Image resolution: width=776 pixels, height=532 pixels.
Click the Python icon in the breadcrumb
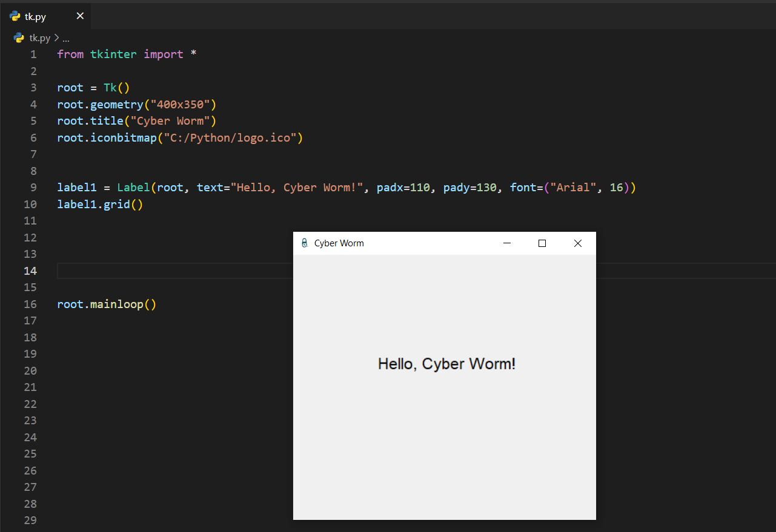point(19,38)
